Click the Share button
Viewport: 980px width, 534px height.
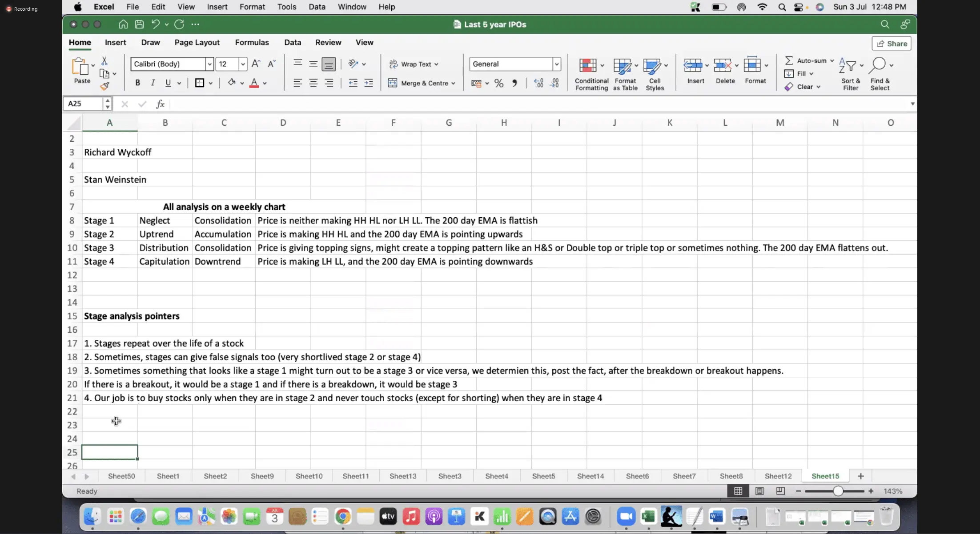(892, 44)
